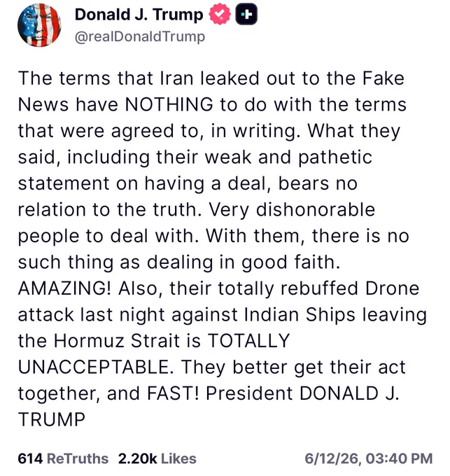Click the words Hormuz Strait in the post
This screenshot has width=450, height=476.
pyautogui.click(x=117, y=341)
